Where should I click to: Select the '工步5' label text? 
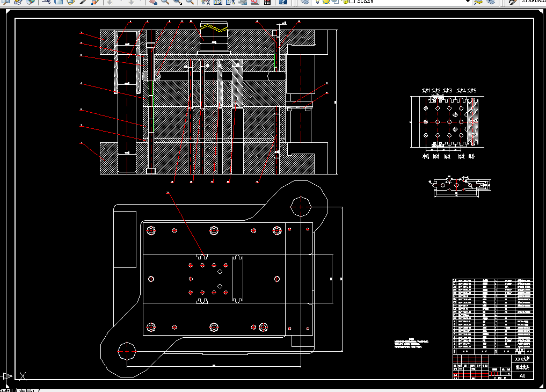pos(472,91)
